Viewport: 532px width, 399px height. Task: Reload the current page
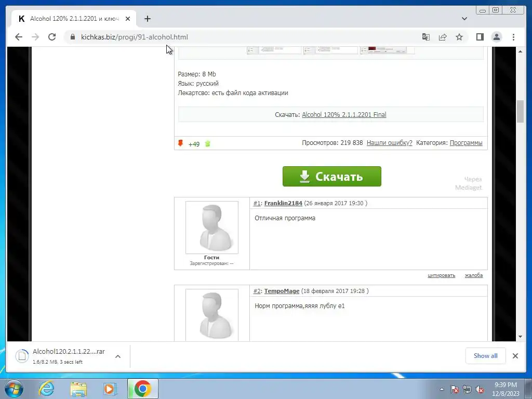coord(52,37)
